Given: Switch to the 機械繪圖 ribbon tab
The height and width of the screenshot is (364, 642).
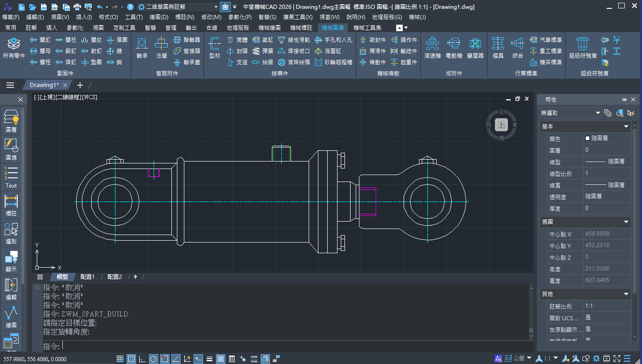Looking at the screenshot, I should click(x=270, y=28).
